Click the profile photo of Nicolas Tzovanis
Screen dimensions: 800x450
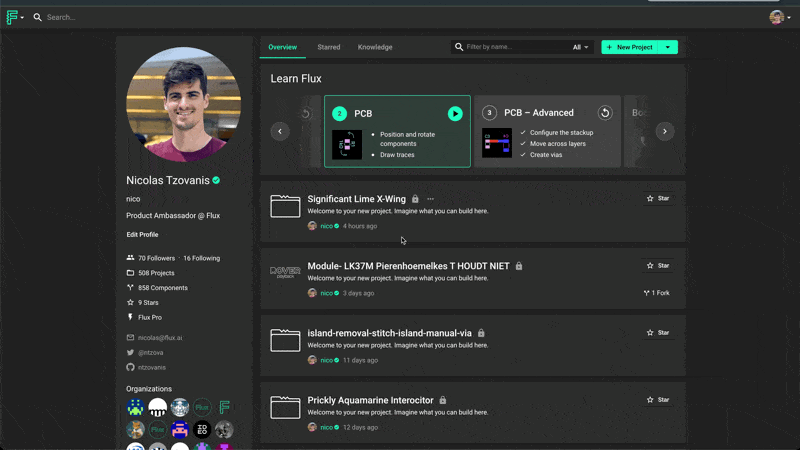[184, 104]
